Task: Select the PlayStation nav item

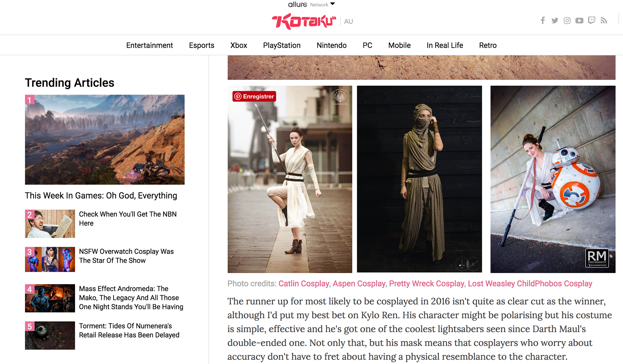Action: 282,45
